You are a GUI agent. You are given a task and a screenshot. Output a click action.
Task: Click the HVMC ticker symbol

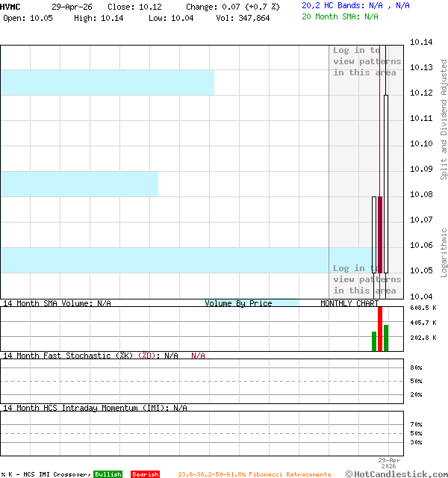(11, 6)
